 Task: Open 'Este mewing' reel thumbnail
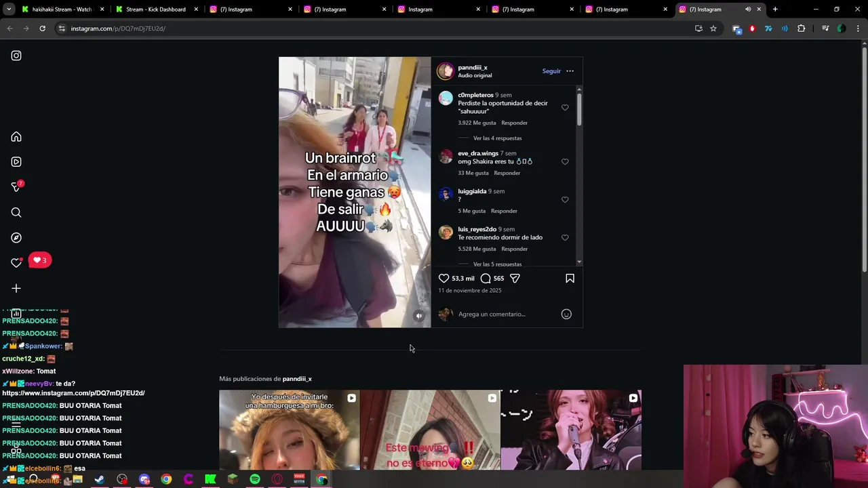tap(430, 430)
